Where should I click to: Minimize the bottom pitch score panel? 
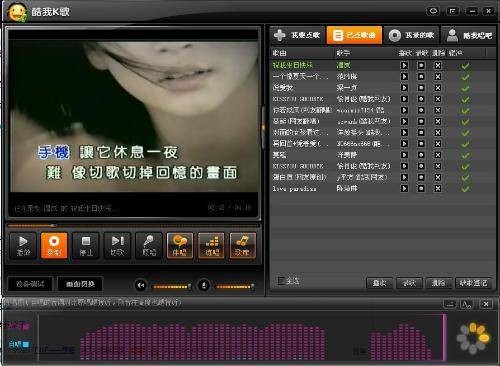[x=450, y=304]
